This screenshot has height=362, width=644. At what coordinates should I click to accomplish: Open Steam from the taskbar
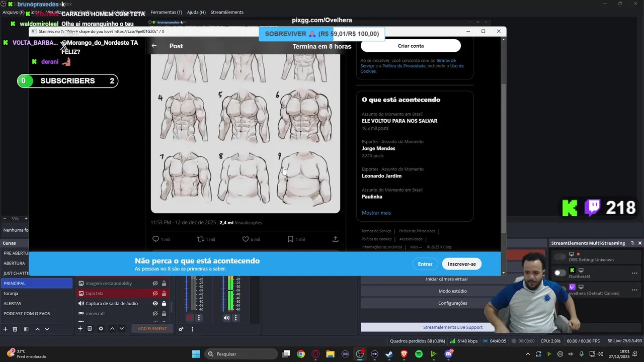(x=389, y=354)
